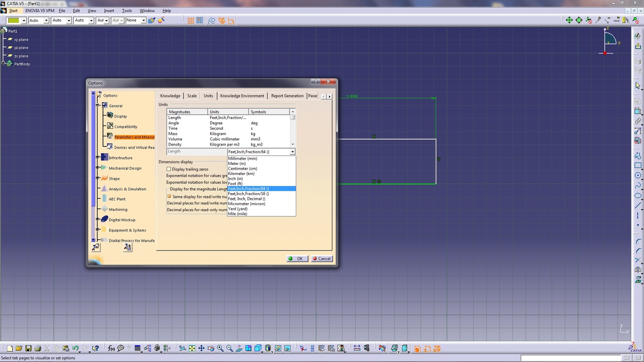Image resolution: width=644 pixels, height=362 pixels.
Task: Click the Select arrow tool on right toolbar
Action: coord(638,85)
